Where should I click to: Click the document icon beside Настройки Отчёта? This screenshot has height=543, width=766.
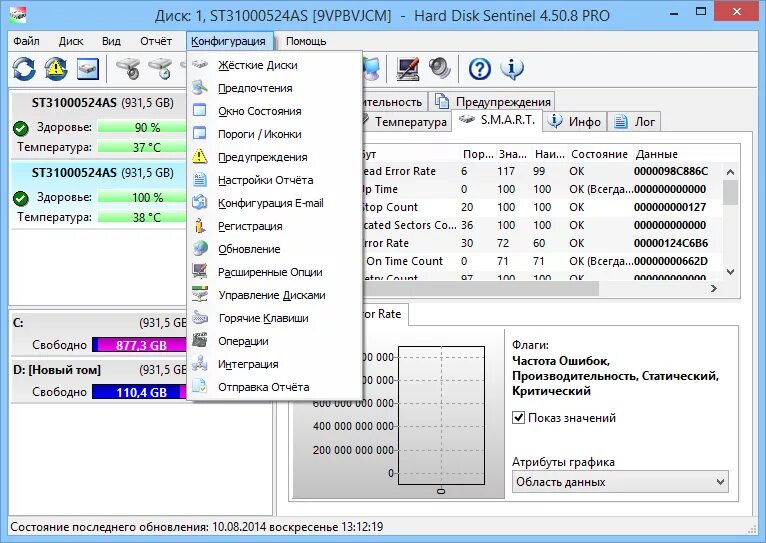(199, 180)
